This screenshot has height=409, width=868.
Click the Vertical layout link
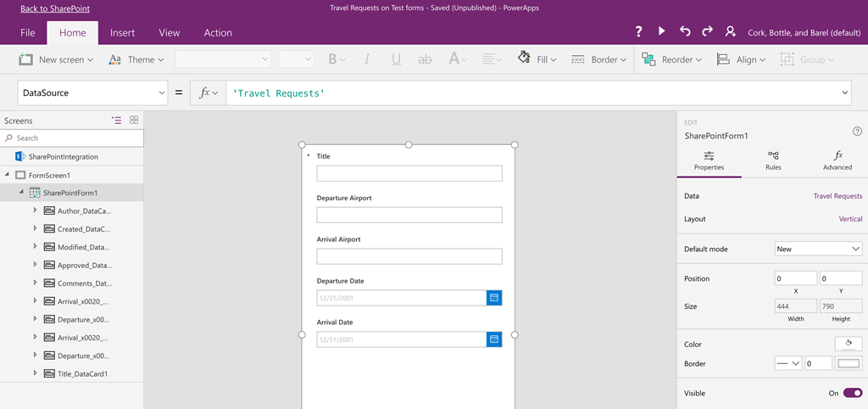(851, 219)
